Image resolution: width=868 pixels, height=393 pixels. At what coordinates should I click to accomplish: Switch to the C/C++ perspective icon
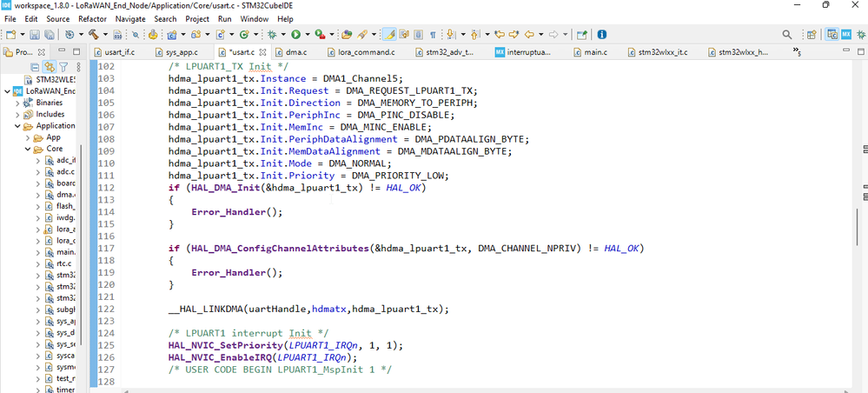(x=832, y=35)
